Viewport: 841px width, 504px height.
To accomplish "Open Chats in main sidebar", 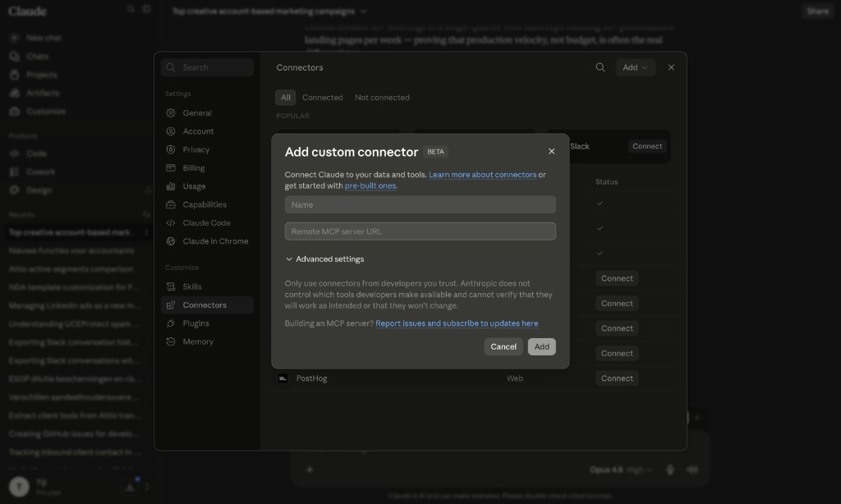I will (x=37, y=57).
